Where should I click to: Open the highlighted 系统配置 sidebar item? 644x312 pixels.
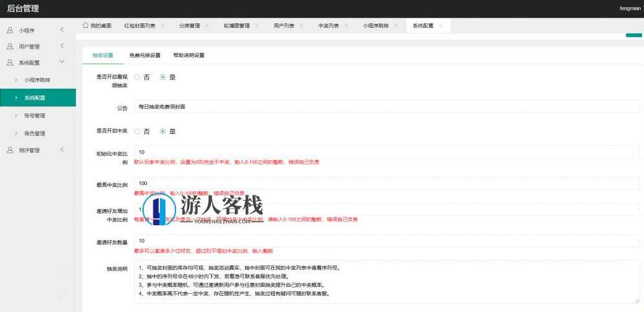click(x=38, y=98)
